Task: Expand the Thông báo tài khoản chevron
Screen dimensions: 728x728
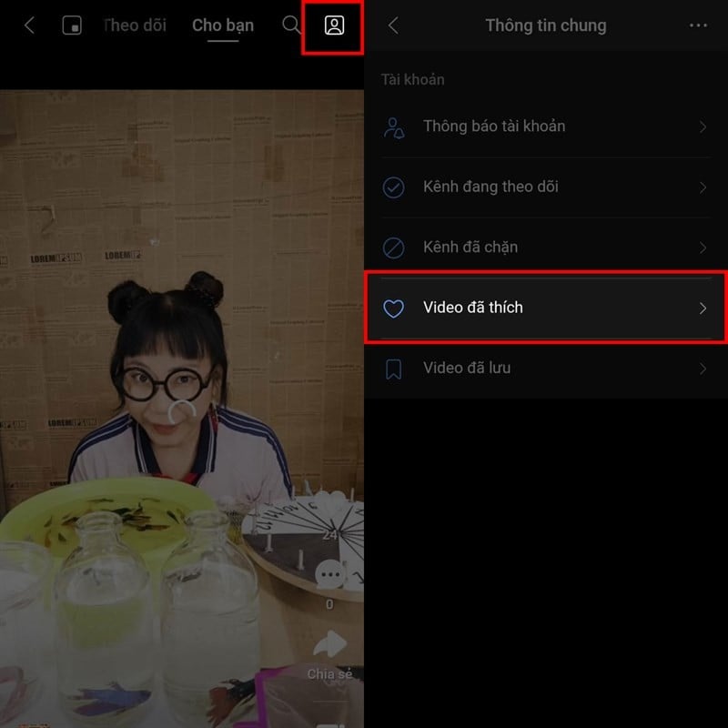Action: click(x=703, y=126)
